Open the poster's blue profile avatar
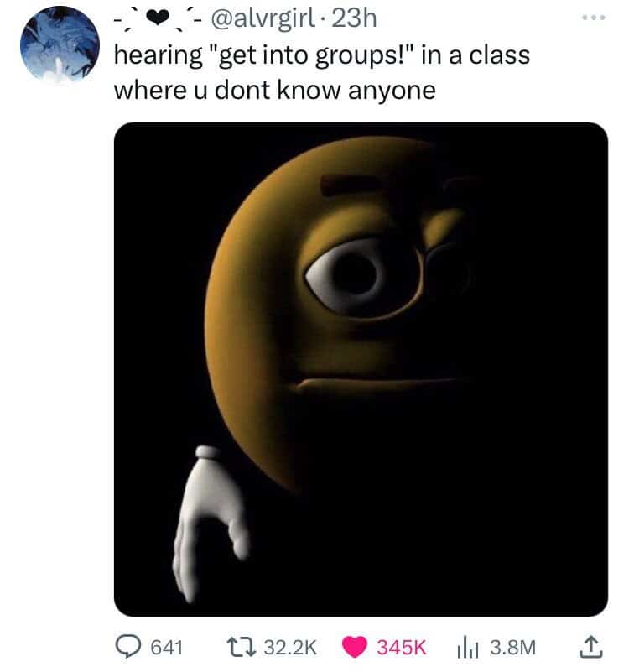The width and height of the screenshot is (629, 672). pyautogui.click(x=60, y=44)
